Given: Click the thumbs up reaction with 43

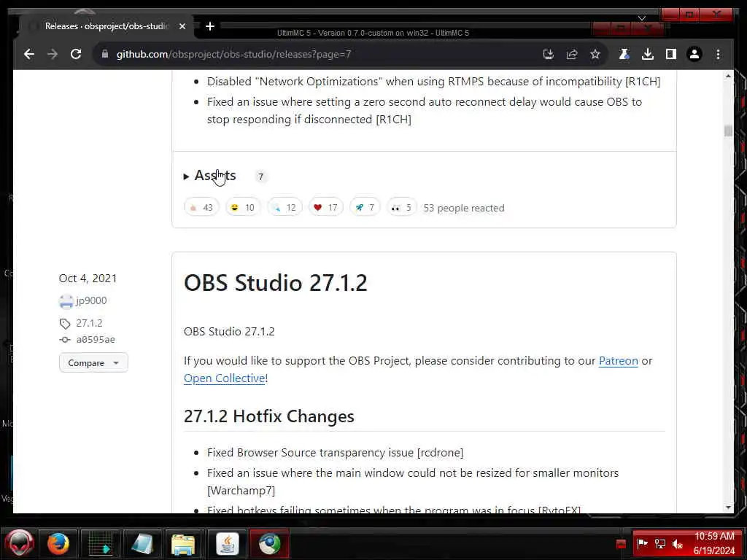Looking at the screenshot, I should (x=201, y=208).
